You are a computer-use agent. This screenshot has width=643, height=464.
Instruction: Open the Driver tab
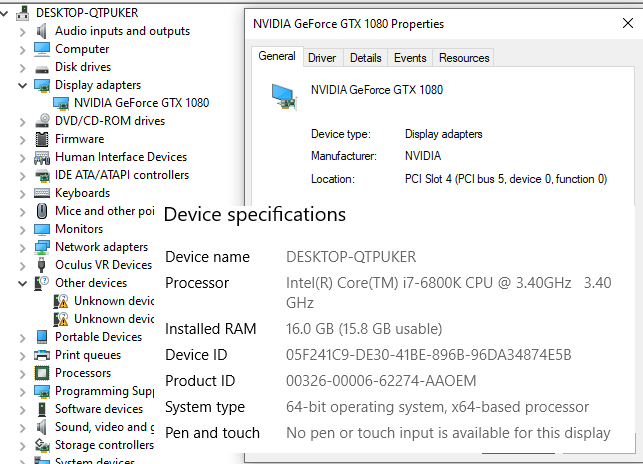(322, 58)
